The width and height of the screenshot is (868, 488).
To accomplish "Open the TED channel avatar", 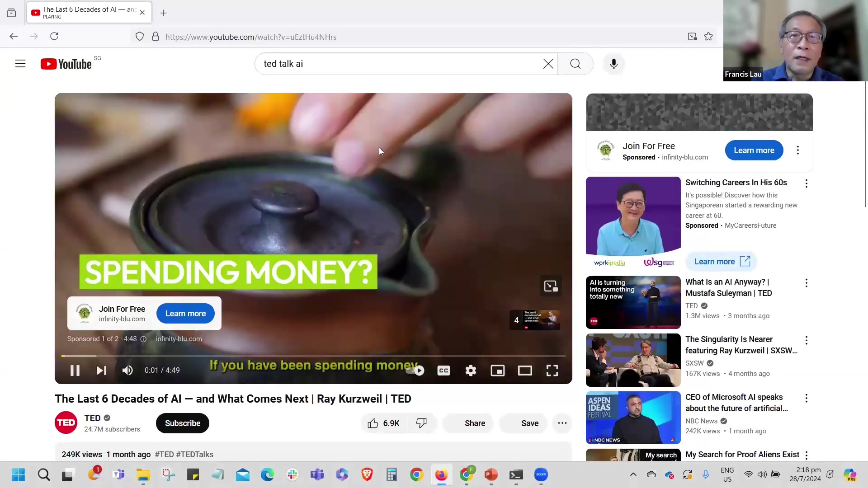I will [x=66, y=423].
